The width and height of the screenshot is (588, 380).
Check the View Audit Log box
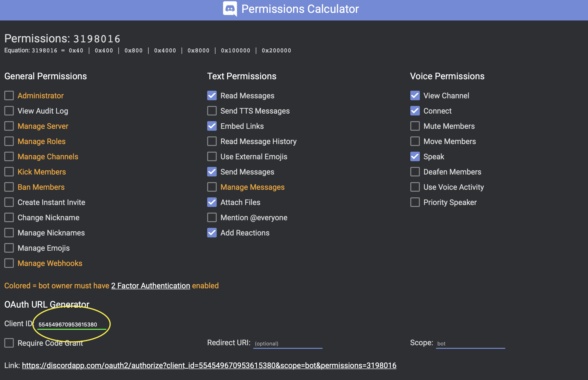point(9,111)
